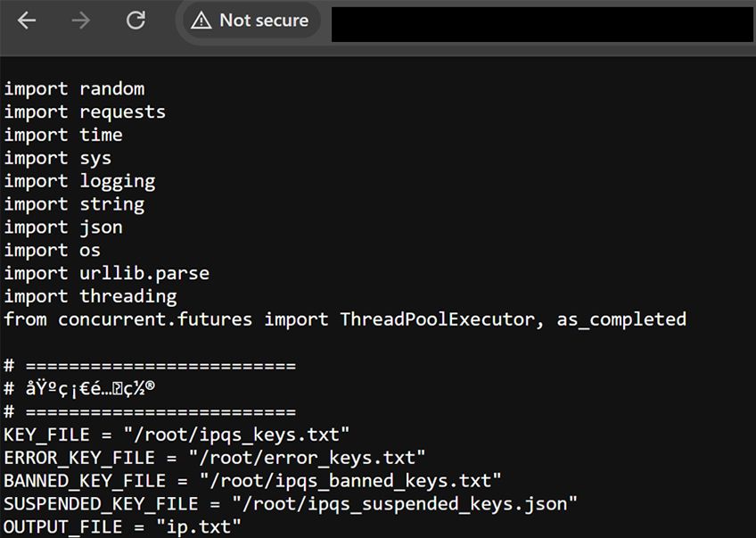Click the 'import urllib.parse' line
The height and width of the screenshot is (538, 756).
click(x=107, y=274)
